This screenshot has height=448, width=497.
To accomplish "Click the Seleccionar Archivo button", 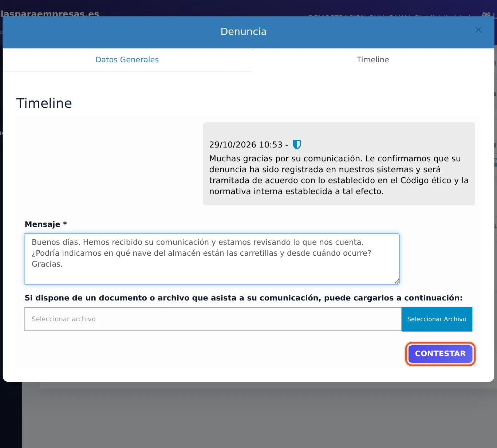I will point(437,319).
